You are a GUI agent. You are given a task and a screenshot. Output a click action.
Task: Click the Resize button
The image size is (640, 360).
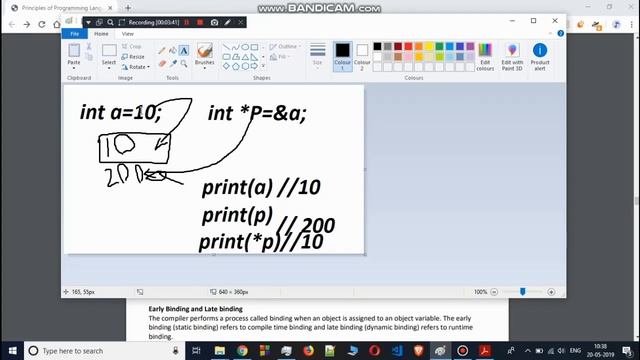(x=133, y=57)
